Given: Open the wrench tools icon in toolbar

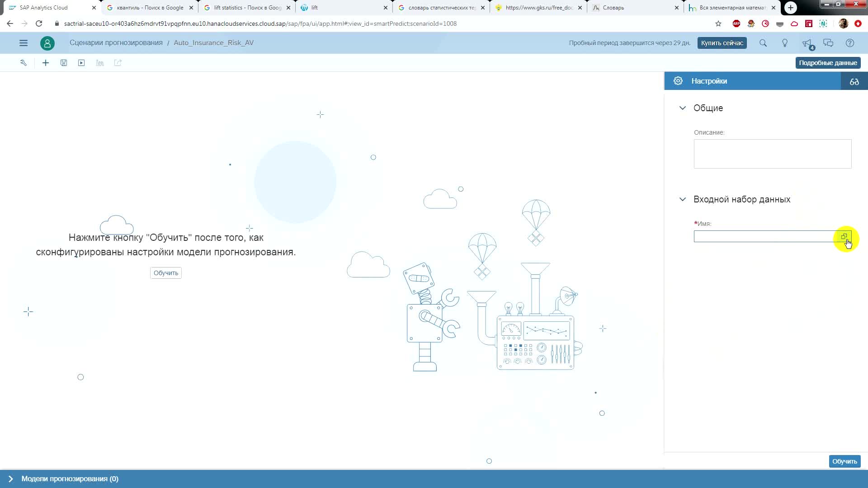Looking at the screenshot, I should coord(24,63).
